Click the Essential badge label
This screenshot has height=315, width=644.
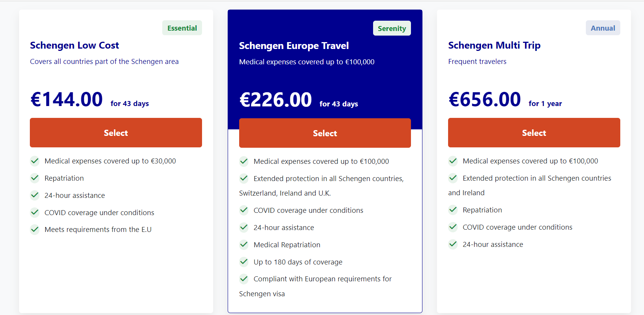[x=182, y=28]
